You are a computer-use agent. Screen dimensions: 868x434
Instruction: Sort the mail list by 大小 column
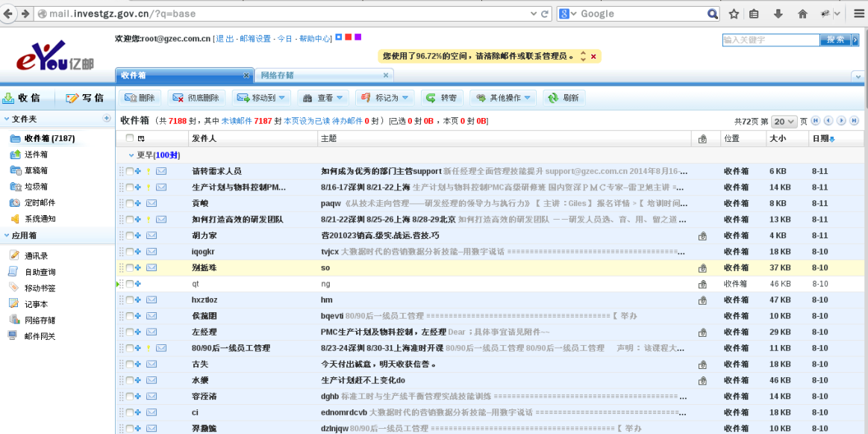[777, 139]
